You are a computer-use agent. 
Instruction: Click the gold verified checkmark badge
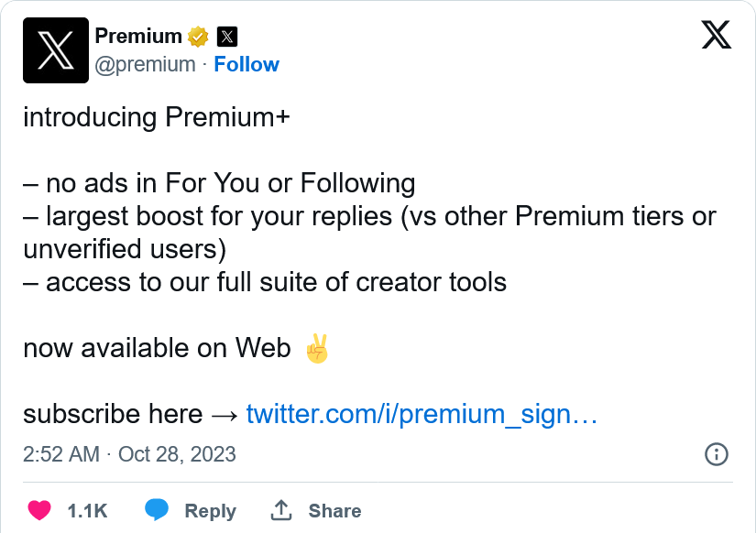(198, 38)
